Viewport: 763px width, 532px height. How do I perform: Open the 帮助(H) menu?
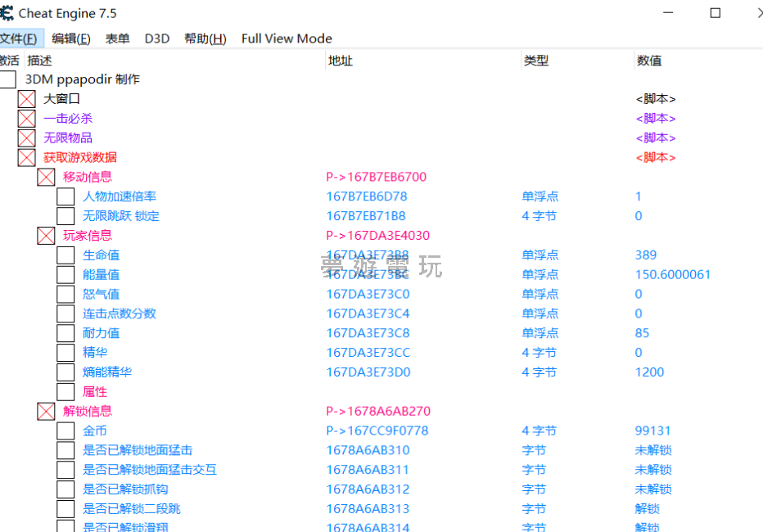tap(205, 38)
